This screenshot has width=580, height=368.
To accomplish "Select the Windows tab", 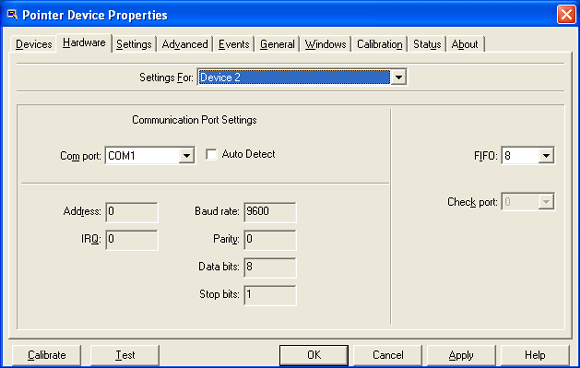I will point(326,44).
